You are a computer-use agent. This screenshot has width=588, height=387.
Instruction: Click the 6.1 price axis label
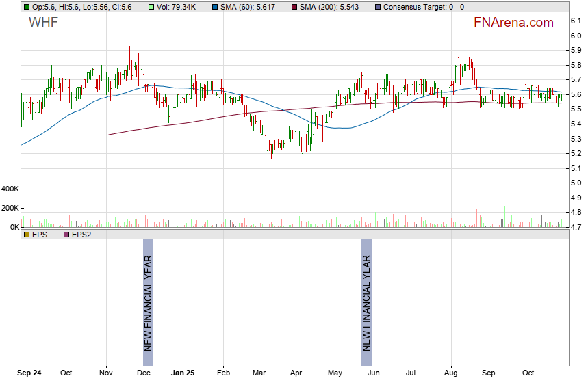click(576, 21)
